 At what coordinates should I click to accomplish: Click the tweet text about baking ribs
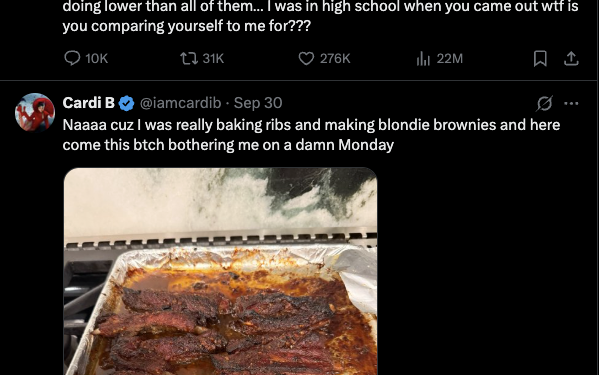(x=311, y=135)
